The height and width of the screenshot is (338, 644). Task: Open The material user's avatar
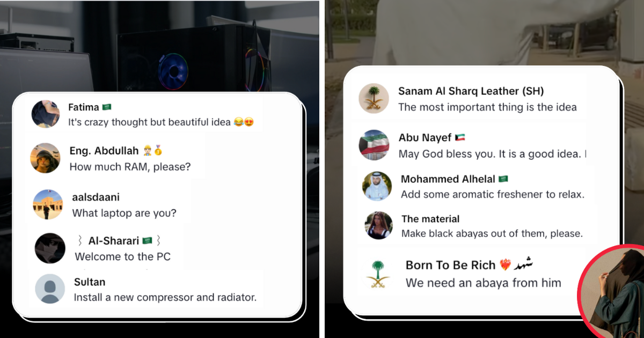coord(379,226)
